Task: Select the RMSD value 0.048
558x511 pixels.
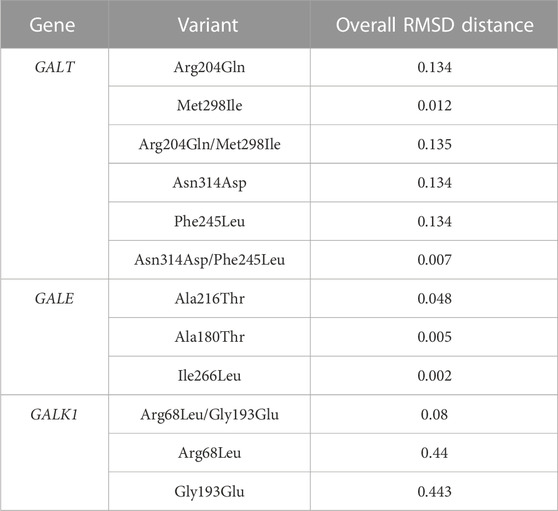Action: coord(435,298)
